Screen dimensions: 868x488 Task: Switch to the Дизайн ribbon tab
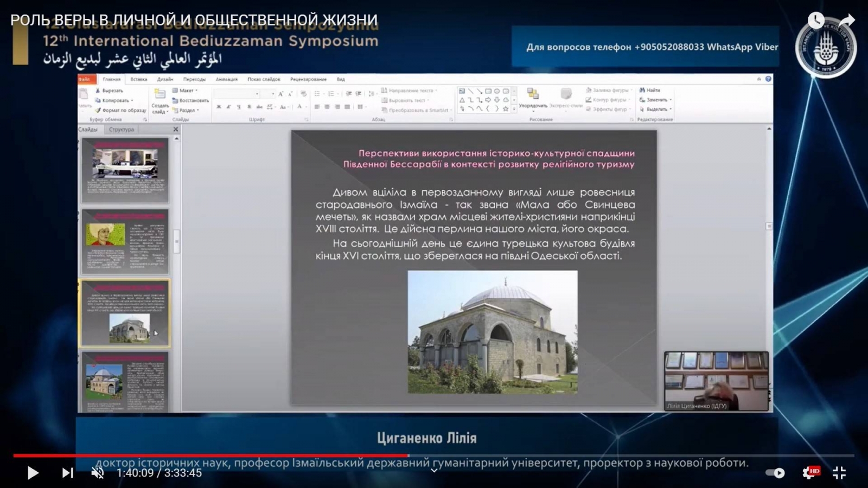tap(165, 79)
